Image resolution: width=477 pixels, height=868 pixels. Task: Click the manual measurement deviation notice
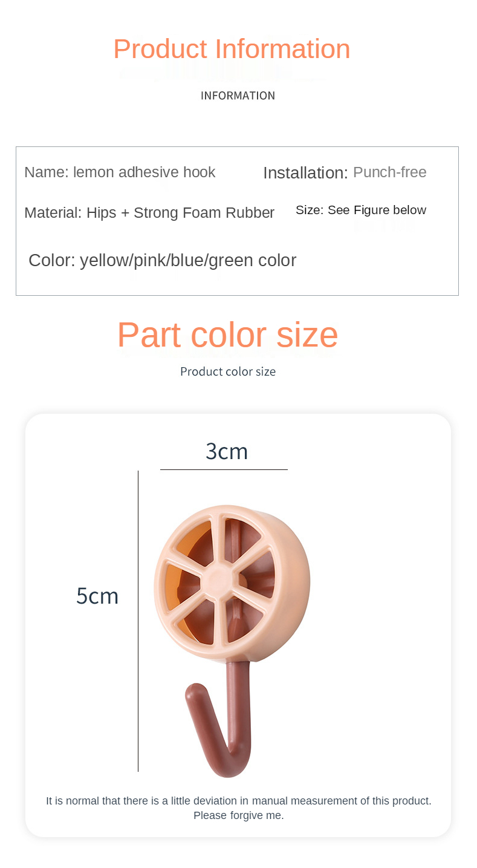[239, 801]
